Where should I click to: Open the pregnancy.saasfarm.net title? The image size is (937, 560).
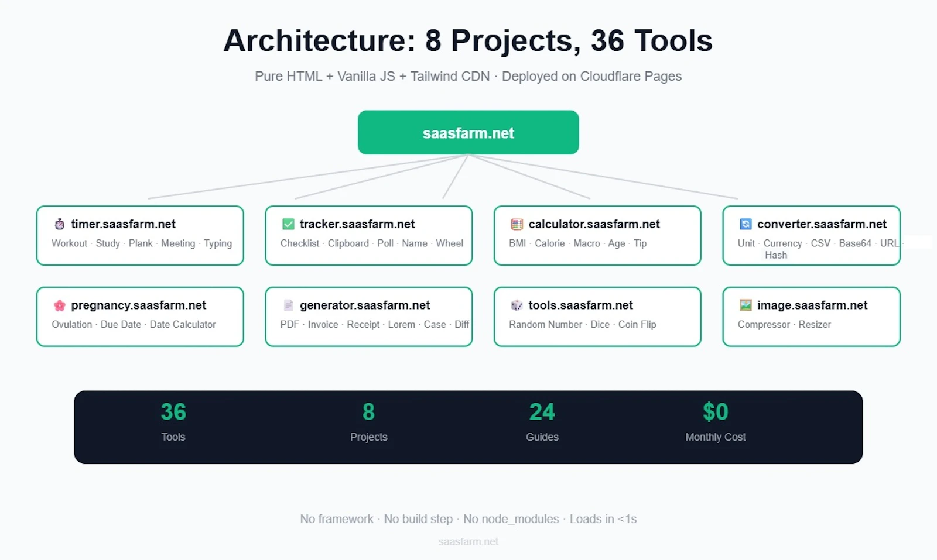139,305
